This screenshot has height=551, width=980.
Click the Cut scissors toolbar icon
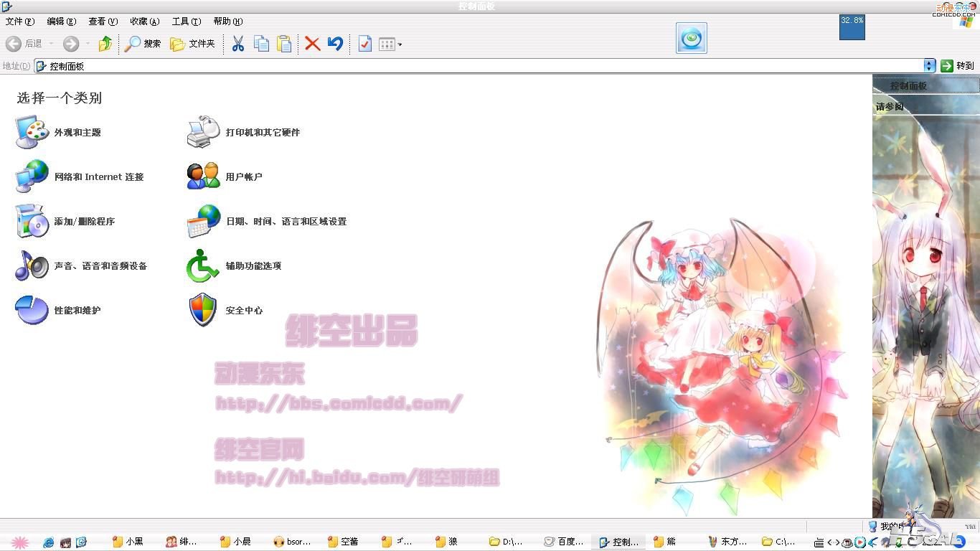coord(238,44)
